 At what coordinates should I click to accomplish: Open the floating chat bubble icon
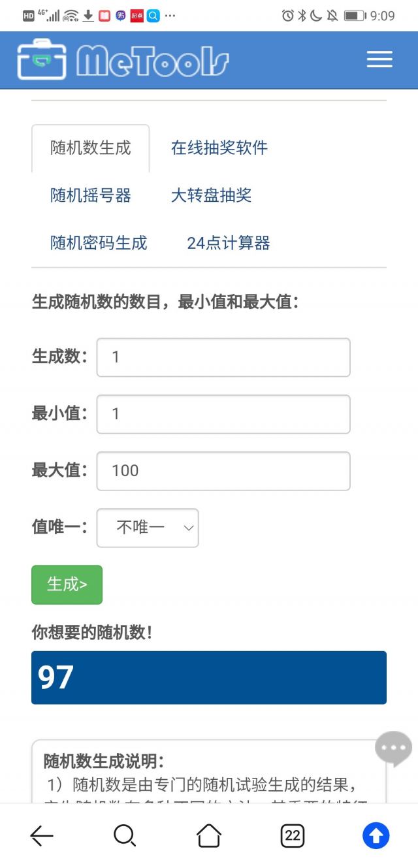pyautogui.click(x=393, y=748)
